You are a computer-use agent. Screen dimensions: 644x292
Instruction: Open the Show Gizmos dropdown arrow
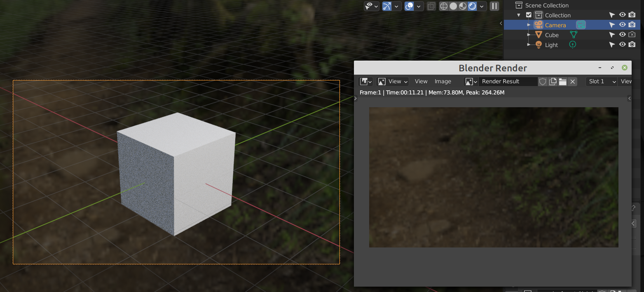(x=377, y=6)
